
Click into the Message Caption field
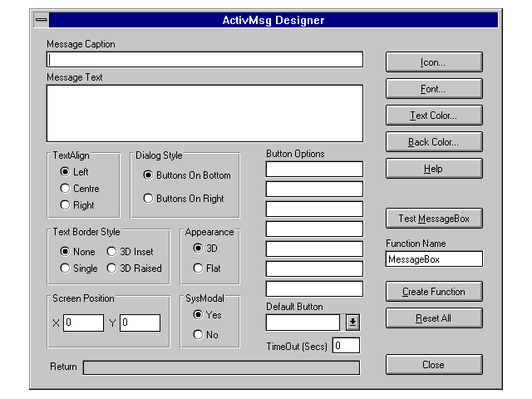204,60
